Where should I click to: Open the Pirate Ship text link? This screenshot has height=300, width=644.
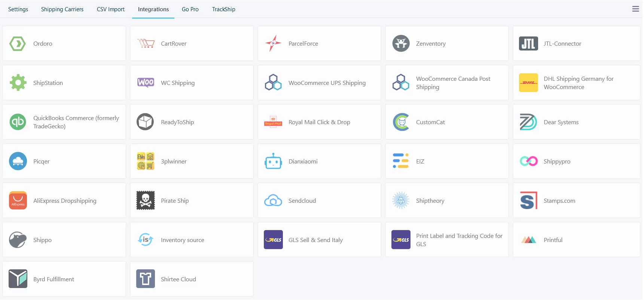tap(175, 201)
